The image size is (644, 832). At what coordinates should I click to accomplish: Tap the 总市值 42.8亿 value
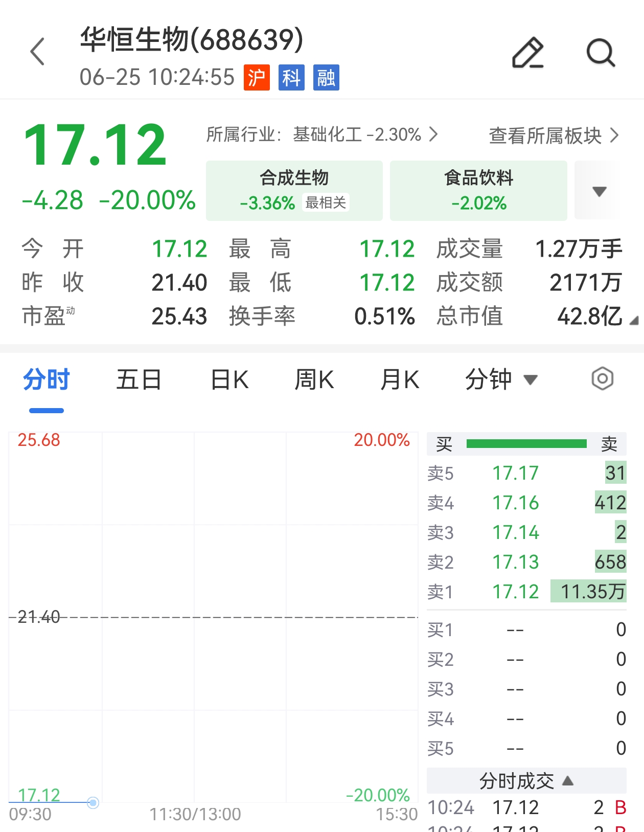590,317
